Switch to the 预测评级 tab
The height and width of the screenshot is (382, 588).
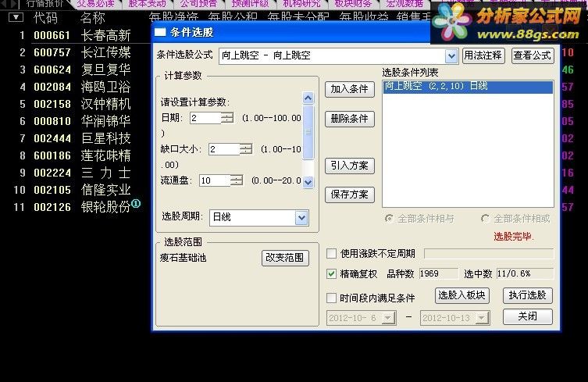(250, 4)
